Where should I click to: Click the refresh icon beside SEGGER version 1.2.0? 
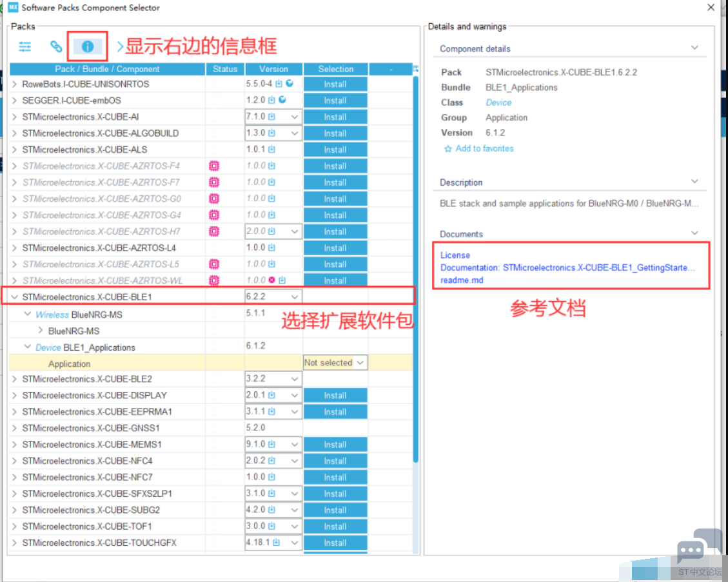tap(282, 100)
